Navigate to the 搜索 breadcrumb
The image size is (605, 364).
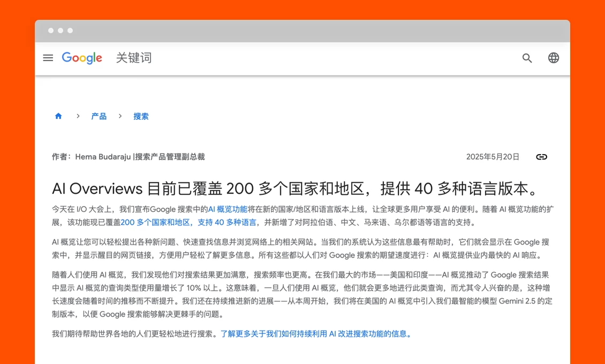pyautogui.click(x=141, y=116)
